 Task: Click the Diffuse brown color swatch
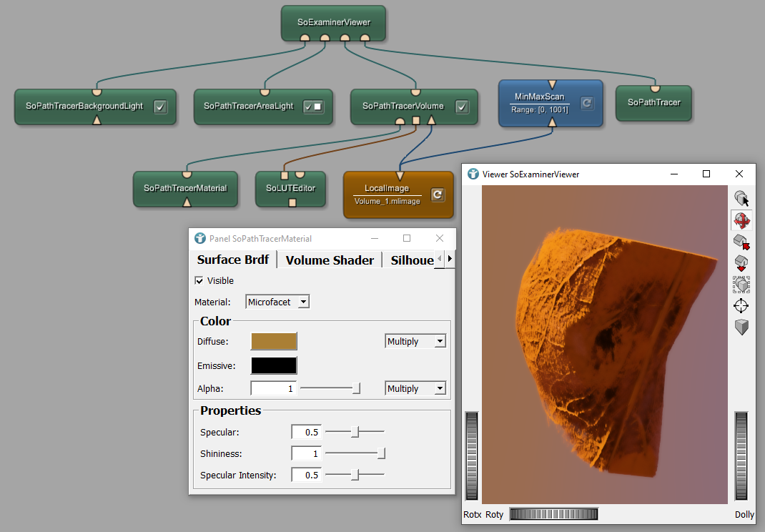point(274,342)
